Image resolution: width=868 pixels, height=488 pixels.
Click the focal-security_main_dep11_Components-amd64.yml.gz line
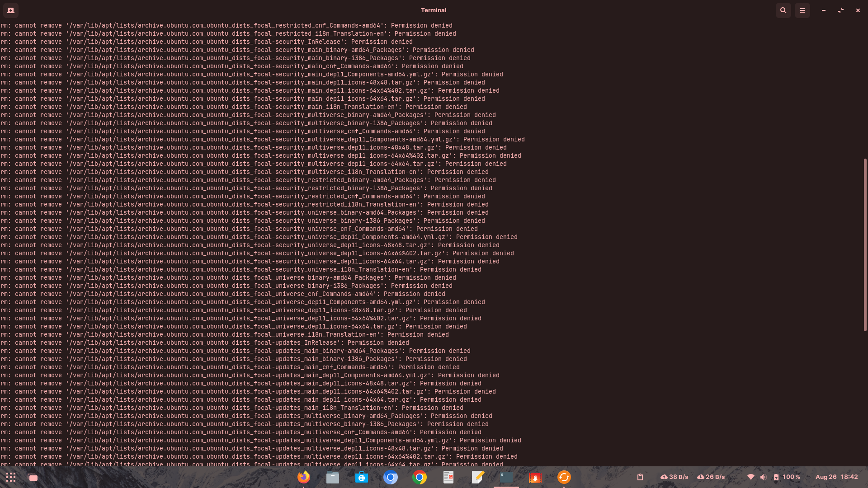click(252, 75)
